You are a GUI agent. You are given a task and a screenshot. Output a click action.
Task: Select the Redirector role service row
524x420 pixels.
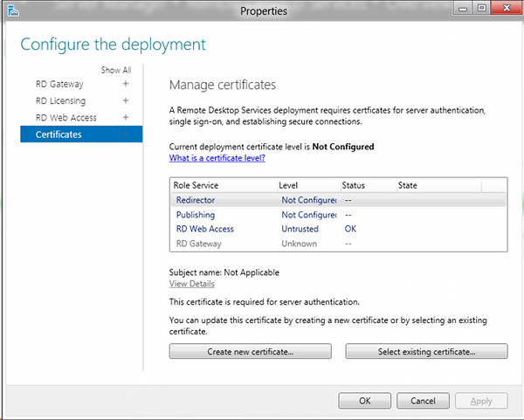point(339,200)
